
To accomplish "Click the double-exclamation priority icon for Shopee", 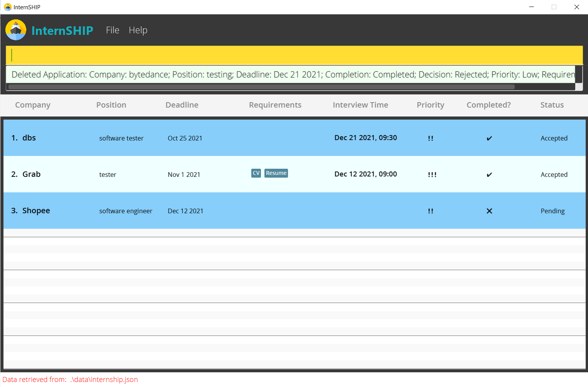I will [431, 211].
